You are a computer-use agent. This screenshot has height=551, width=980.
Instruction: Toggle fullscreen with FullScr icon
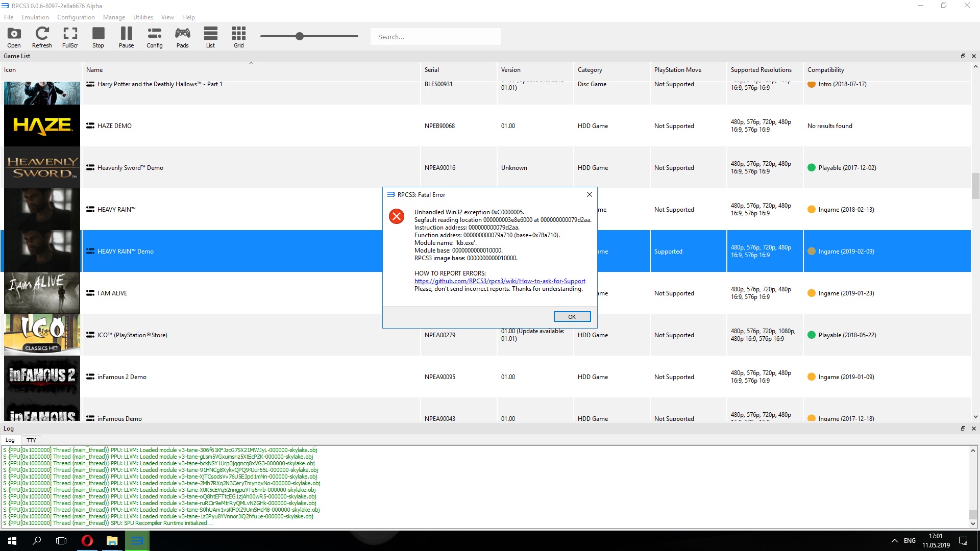[x=70, y=37]
